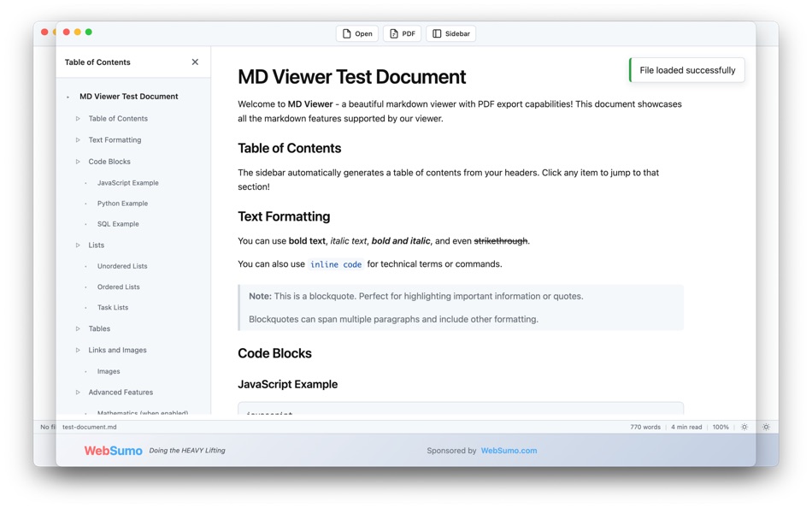Expand the Lists tree item
This screenshot has height=508, width=812.
pos(77,245)
